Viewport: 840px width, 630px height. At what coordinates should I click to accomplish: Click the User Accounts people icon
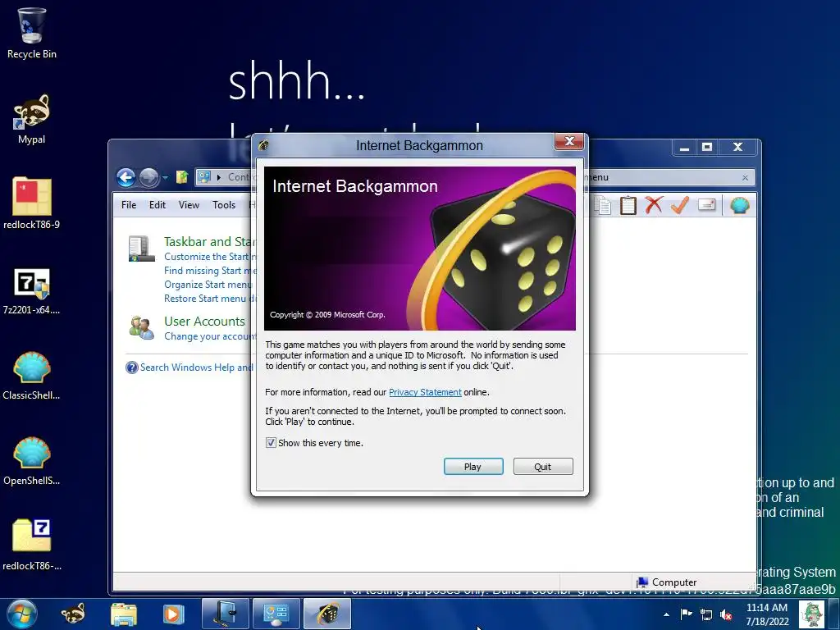141,328
